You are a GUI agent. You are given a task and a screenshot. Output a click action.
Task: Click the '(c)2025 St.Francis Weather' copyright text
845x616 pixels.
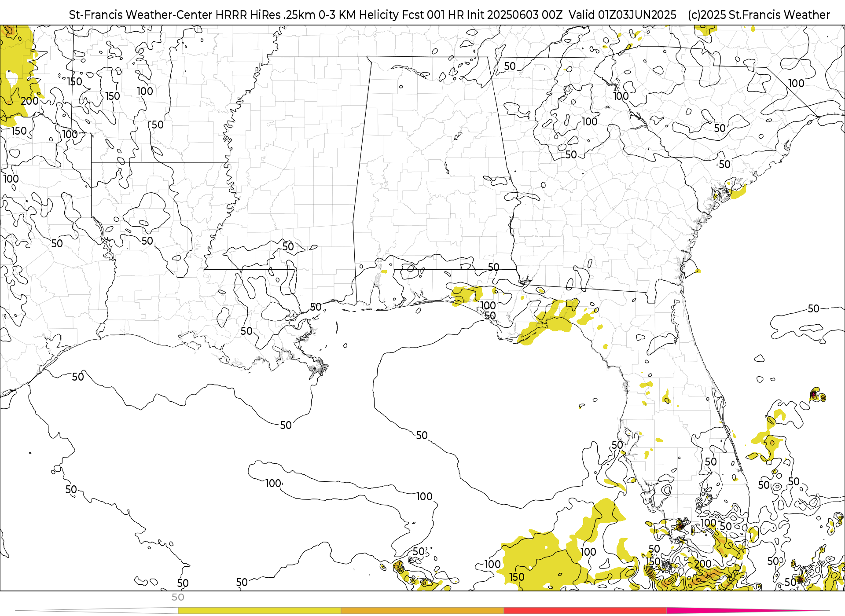click(759, 15)
